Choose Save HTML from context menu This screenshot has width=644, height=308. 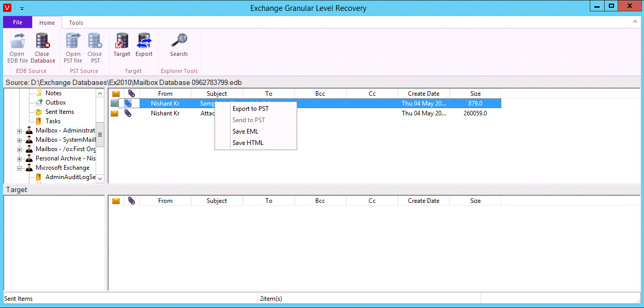tap(248, 143)
